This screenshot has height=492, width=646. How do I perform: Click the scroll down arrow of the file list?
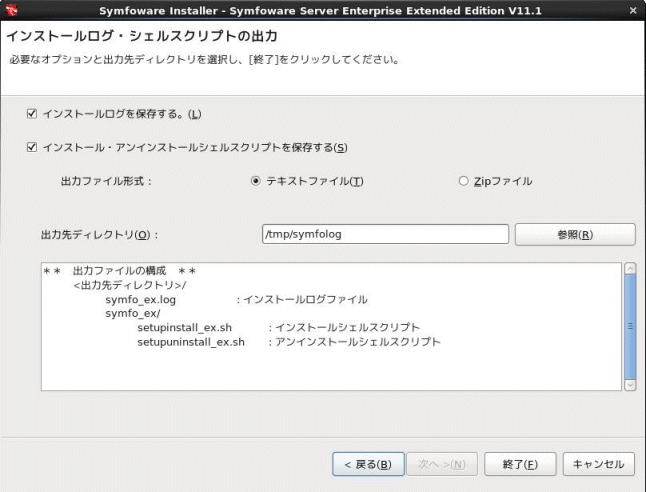(630, 385)
